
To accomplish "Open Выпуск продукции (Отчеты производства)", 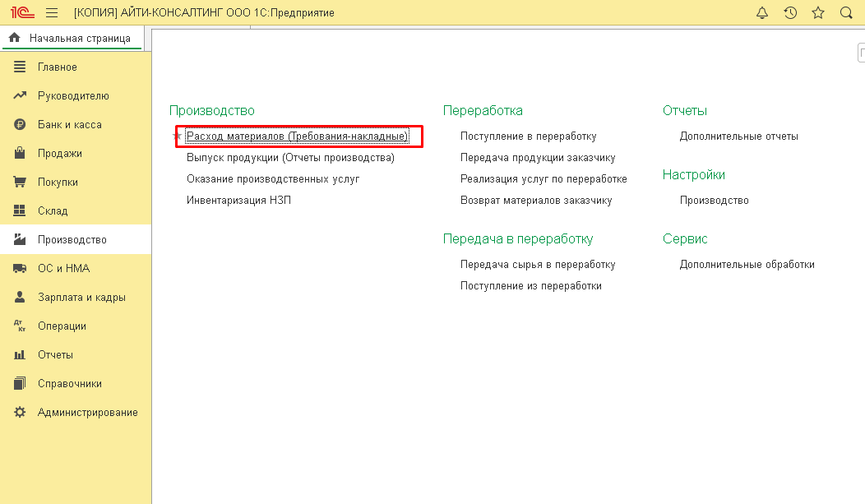I will tap(290, 158).
